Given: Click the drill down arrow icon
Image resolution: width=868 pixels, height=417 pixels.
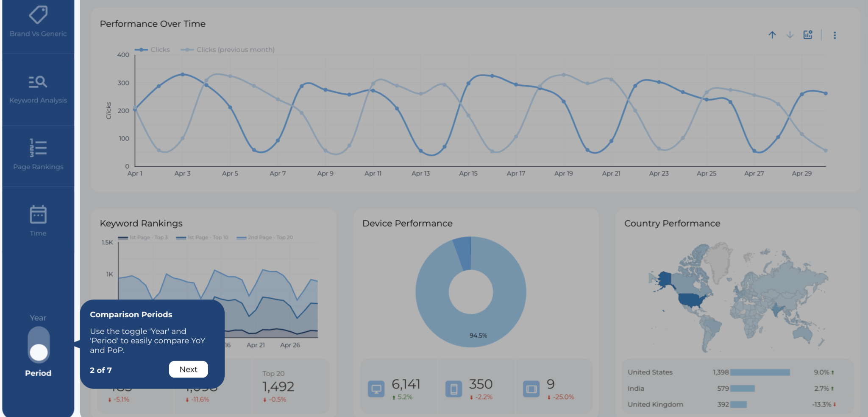Looking at the screenshot, I should coord(790,35).
